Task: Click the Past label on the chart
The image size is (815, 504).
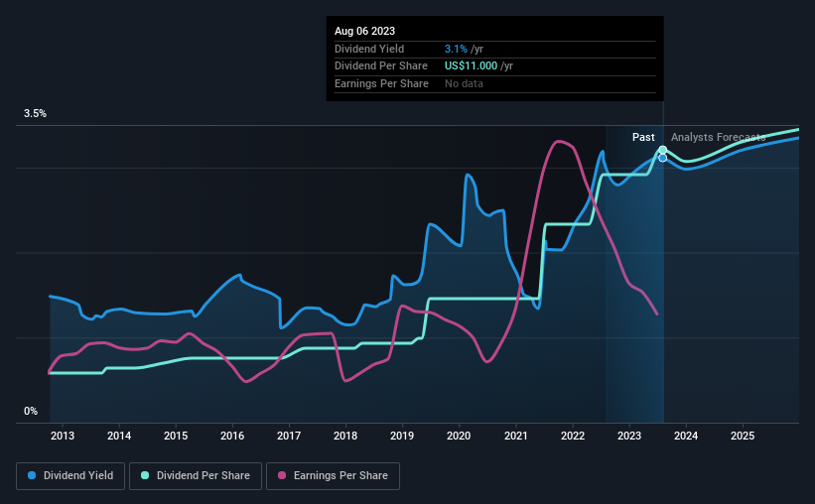Action: pyautogui.click(x=643, y=137)
